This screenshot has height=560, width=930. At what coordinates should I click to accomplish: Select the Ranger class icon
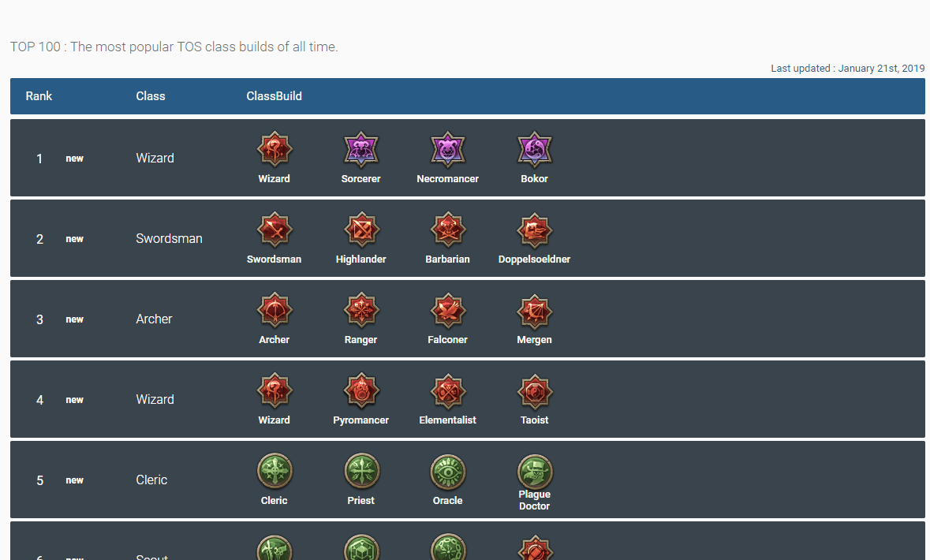(360, 310)
